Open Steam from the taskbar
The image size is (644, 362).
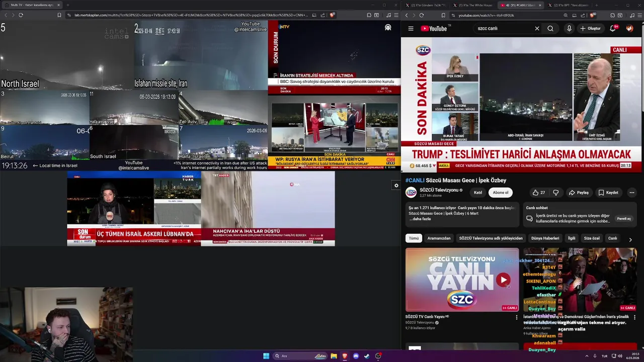(367, 356)
